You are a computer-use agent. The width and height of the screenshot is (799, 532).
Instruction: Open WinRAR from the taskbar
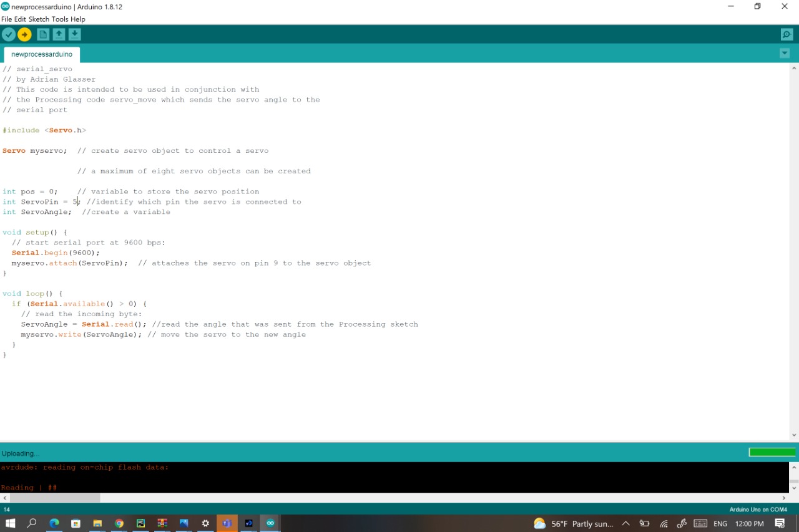(162, 523)
